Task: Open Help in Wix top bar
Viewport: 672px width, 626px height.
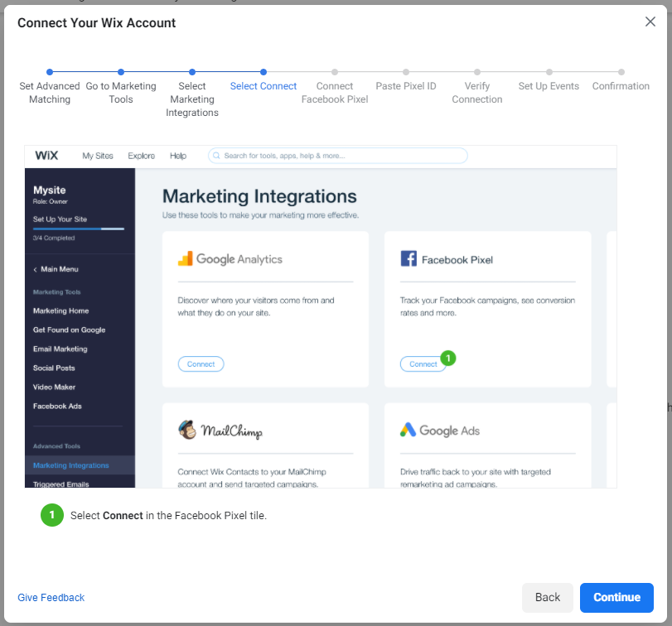Action: tap(178, 156)
